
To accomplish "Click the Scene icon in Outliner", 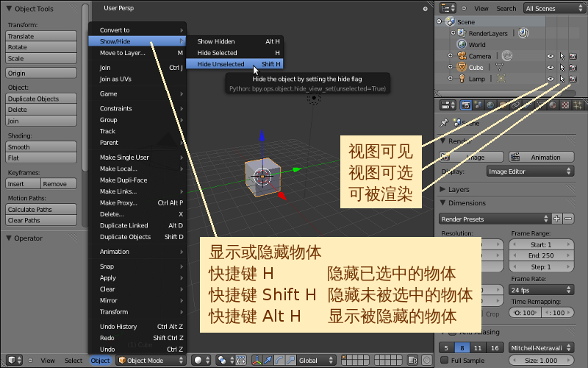I will 450,22.
